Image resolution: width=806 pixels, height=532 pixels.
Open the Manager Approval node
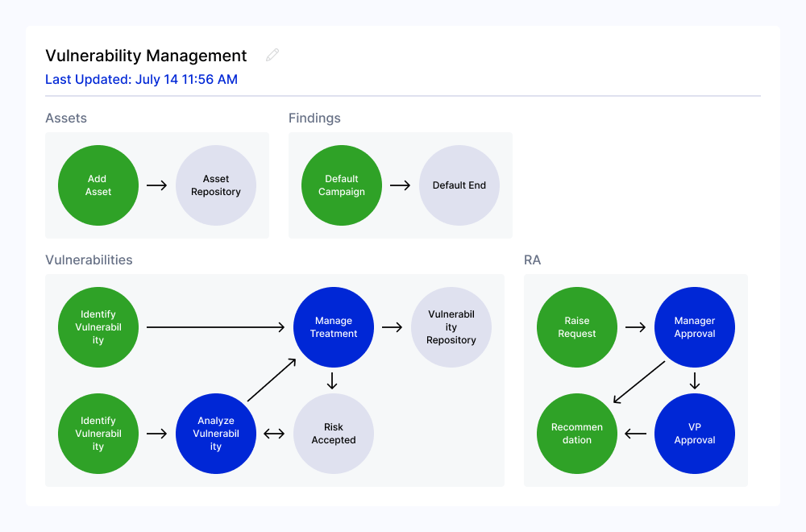695,327
